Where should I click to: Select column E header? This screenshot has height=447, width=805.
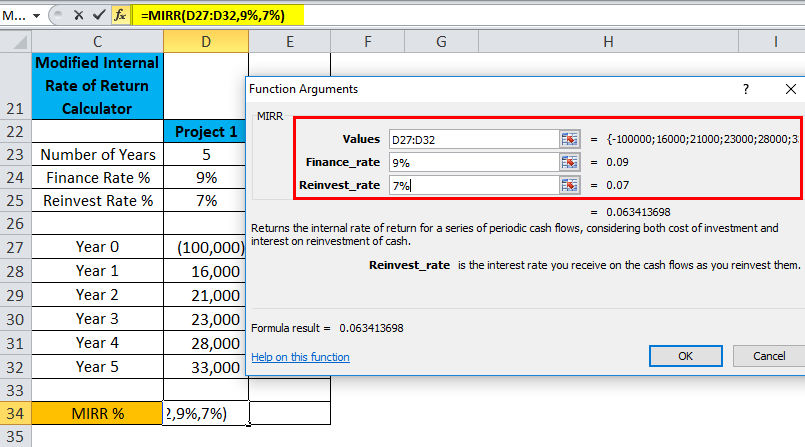(x=290, y=42)
